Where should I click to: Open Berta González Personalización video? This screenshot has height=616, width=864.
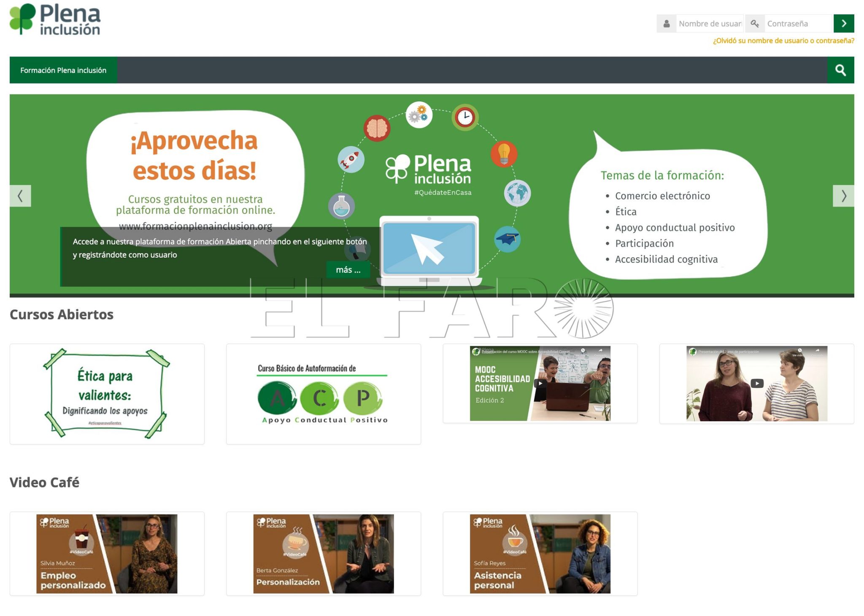pyautogui.click(x=324, y=554)
